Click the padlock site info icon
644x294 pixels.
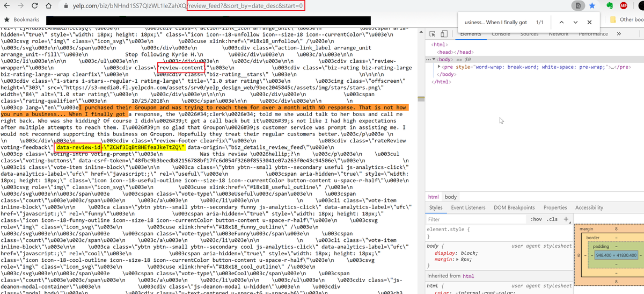[x=65, y=6]
